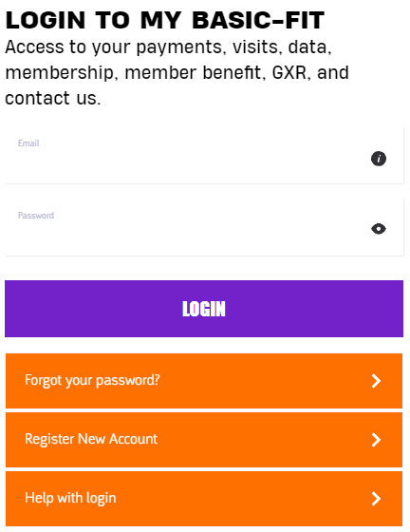Open the Forgot your password link
Viewport: 410px width, 532px height.
pyautogui.click(x=204, y=381)
